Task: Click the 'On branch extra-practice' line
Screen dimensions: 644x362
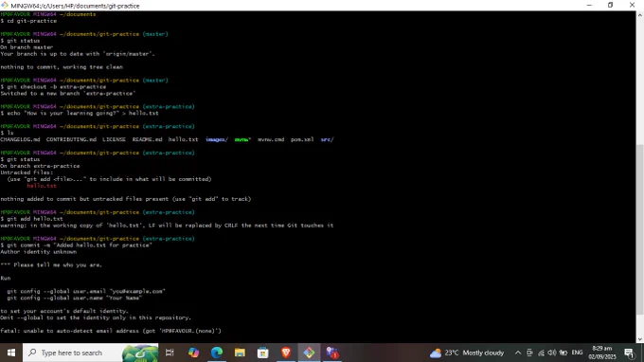Action: coord(40,166)
